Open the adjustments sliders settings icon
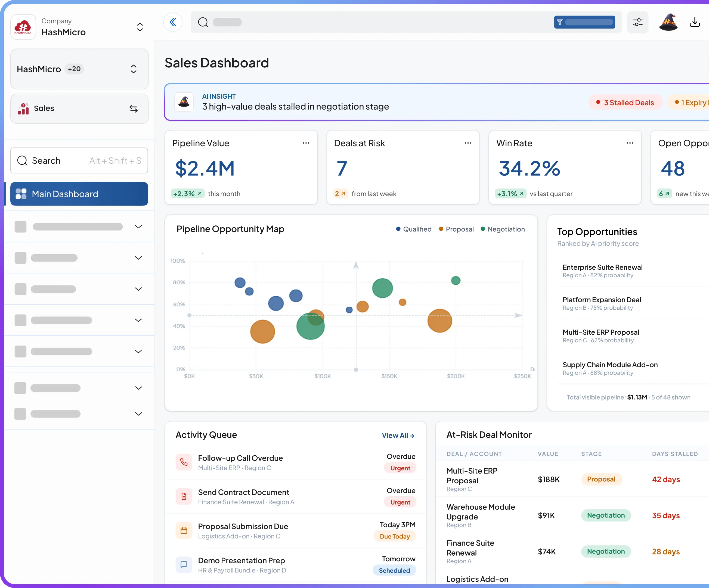 click(638, 22)
